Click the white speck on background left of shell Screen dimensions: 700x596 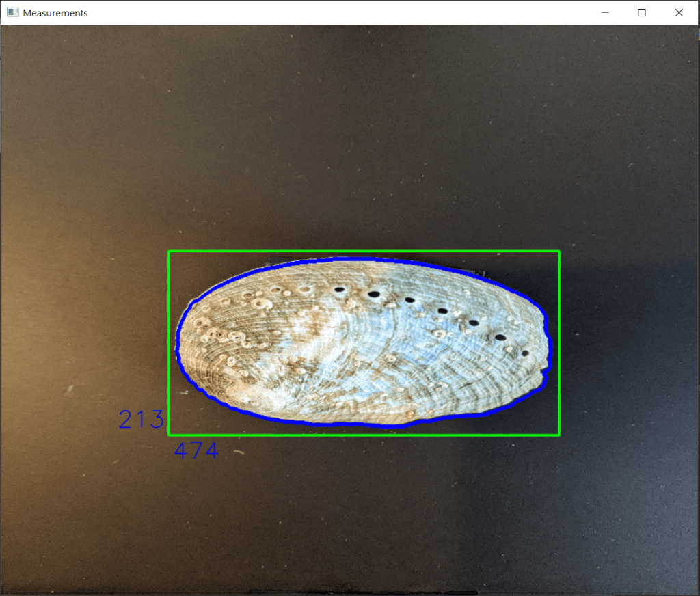pos(69,390)
